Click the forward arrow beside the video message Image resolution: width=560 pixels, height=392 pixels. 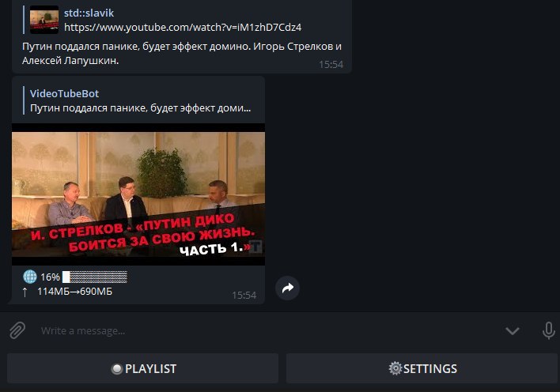tap(287, 288)
